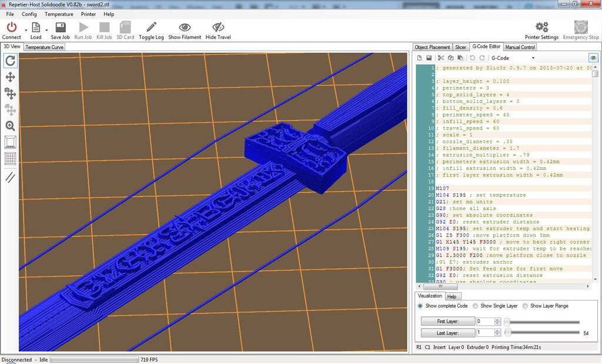Image resolution: width=602 pixels, height=364 pixels.
Task: Click the Save Job floppy icon
Action: (x=61, y=27)
